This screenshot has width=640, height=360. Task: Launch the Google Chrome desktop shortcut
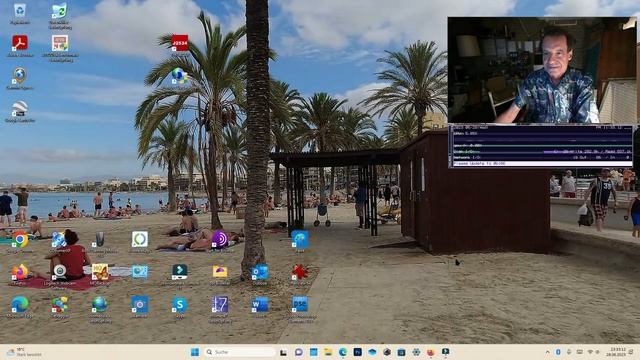pyautogui.click(x=20, y=240)
